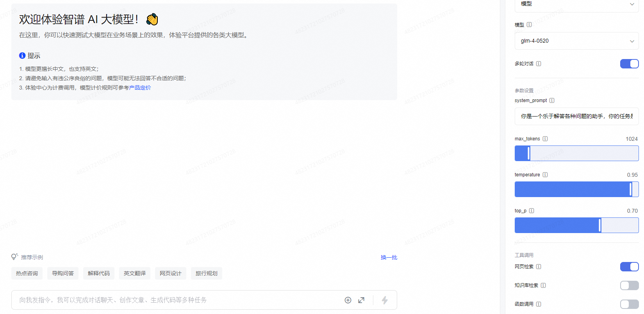
Task: Click info icon next to 多轮对话
Action: [539, 64]
